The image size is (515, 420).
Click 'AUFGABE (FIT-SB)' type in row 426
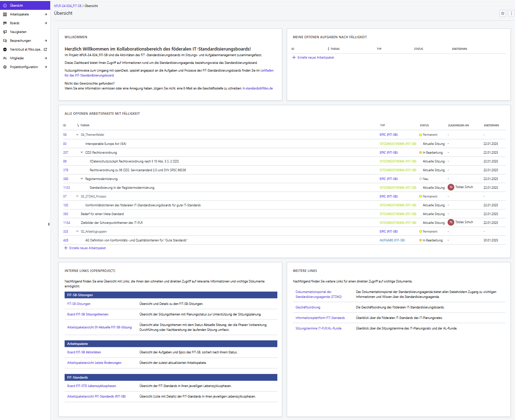pos(392,240)
